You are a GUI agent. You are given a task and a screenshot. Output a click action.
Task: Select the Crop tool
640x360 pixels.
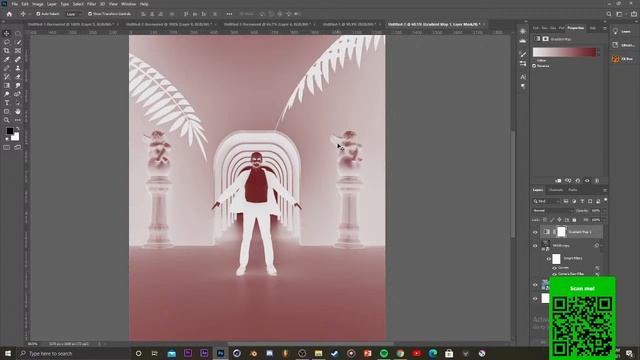(7, 51)
